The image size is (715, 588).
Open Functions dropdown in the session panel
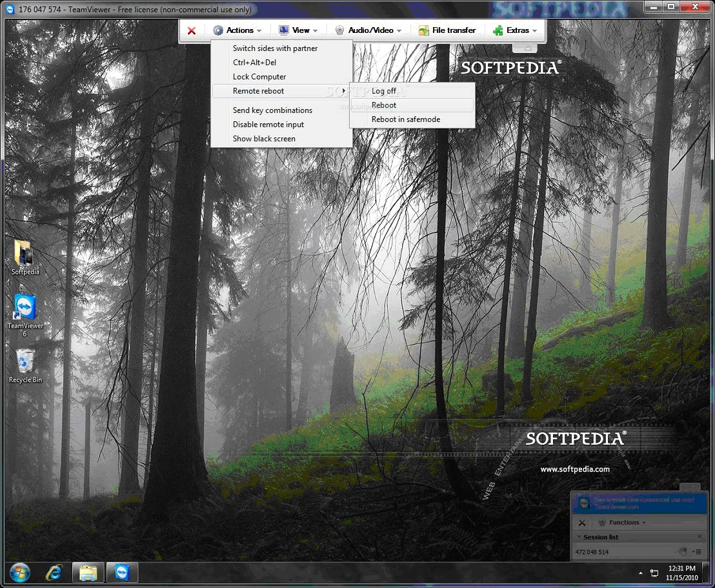tap(623, 522)
